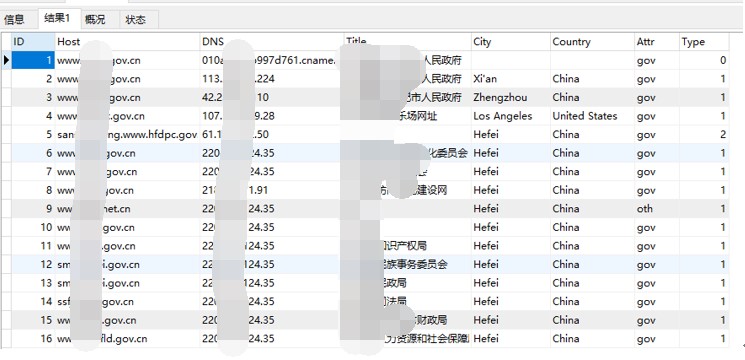This screenshot has width=745, height=360.
Task: Click the DNS column header
Action: coord(272,42)
